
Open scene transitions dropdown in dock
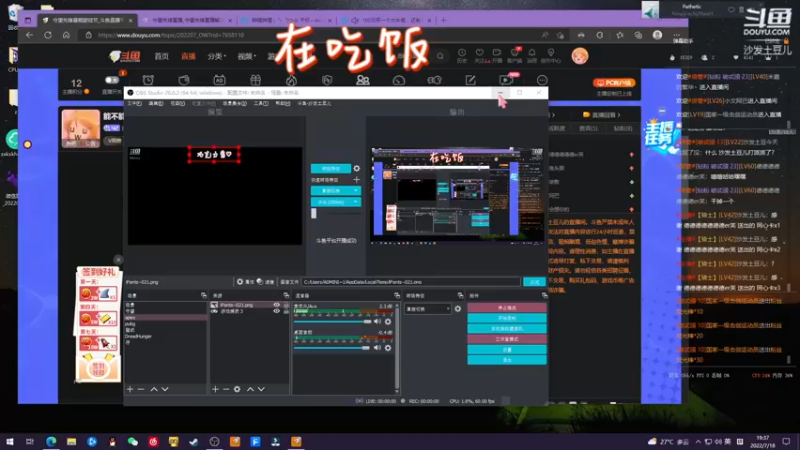(x=428, y=309)
